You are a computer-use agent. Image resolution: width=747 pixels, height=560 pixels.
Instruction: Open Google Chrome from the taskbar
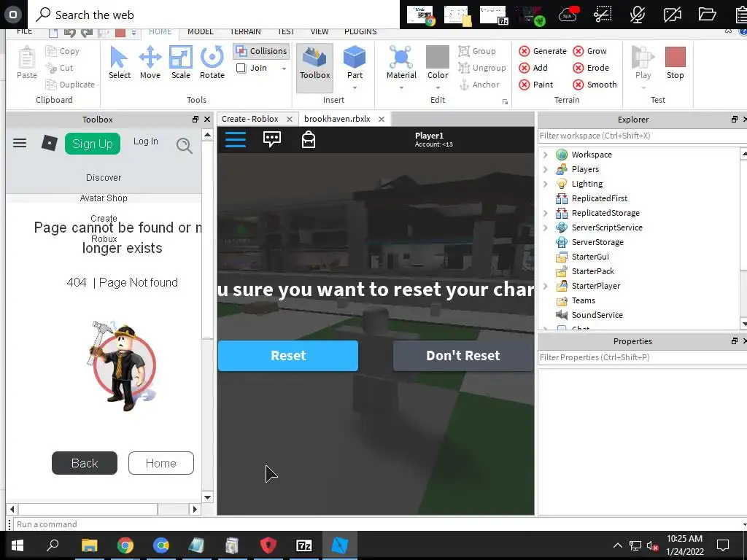tap(125, 545)
